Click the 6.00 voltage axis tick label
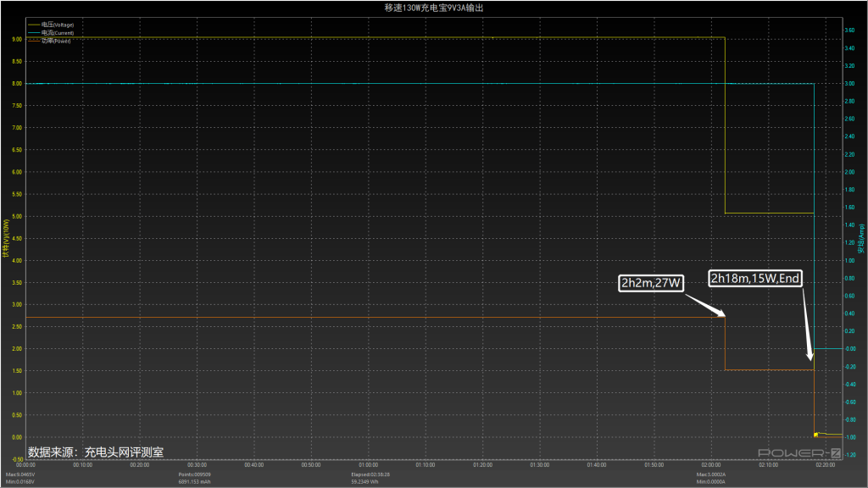This screenshot has width=868, height=488. (x=17, y=172)
